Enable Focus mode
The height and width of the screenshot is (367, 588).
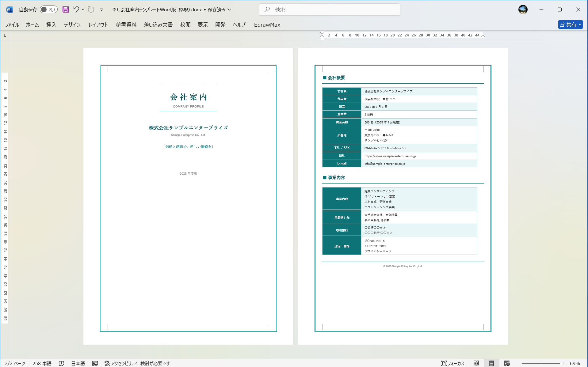(453, 363)
